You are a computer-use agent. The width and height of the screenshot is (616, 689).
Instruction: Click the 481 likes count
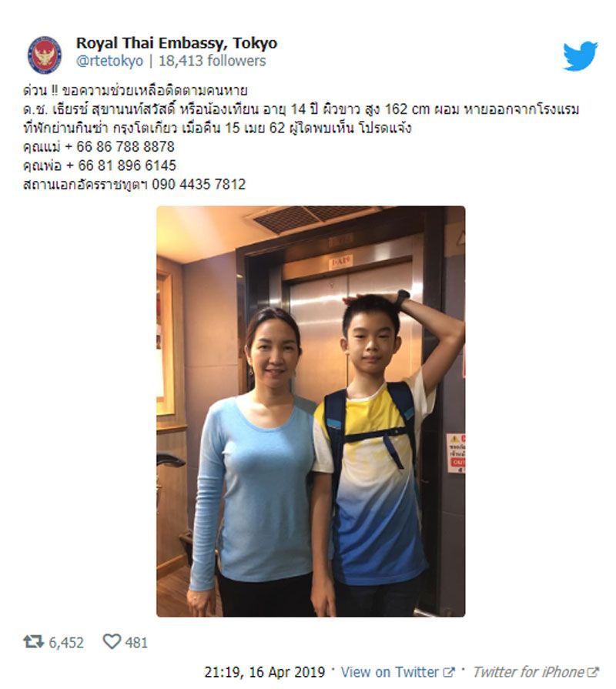click(x=136, y=642)
